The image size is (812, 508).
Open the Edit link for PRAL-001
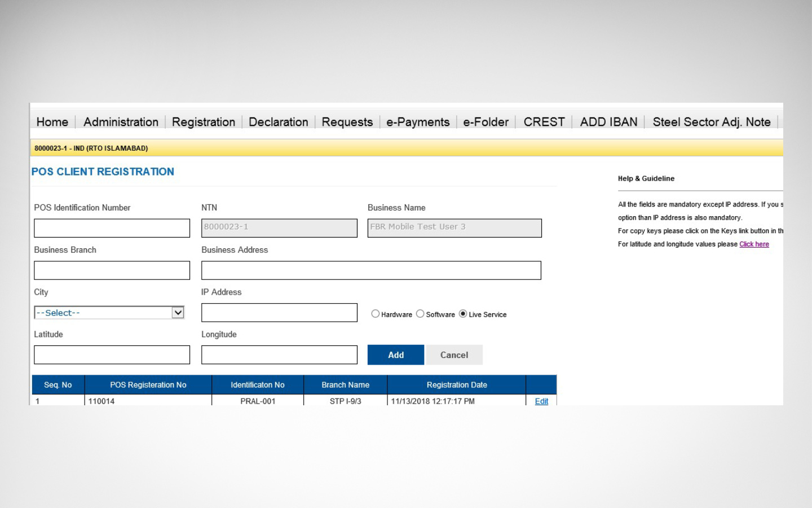(541, 401)
